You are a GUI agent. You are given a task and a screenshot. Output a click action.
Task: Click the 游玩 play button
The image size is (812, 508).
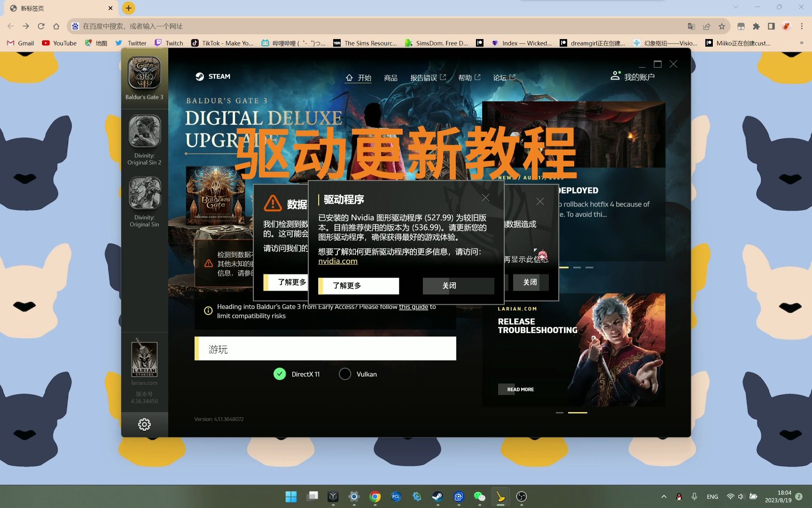(325, 349)
